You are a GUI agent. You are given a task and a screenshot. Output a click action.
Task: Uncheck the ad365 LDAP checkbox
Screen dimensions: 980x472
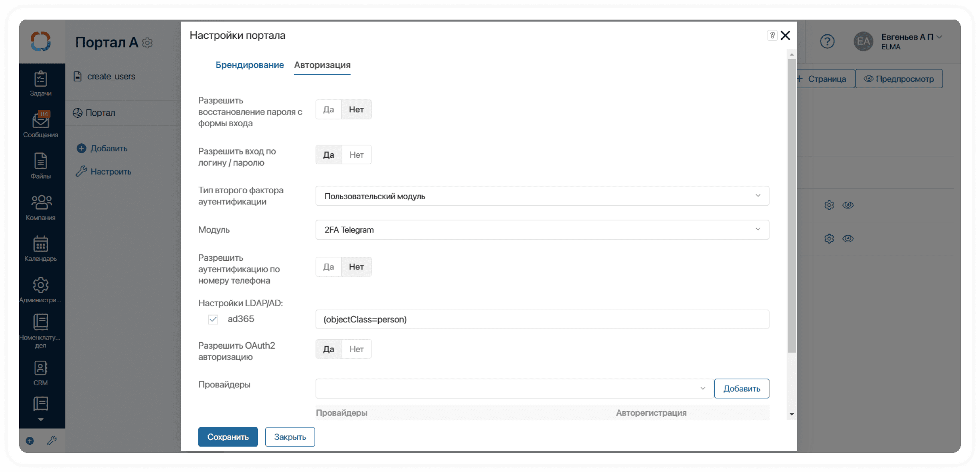[x=213, y=319]
